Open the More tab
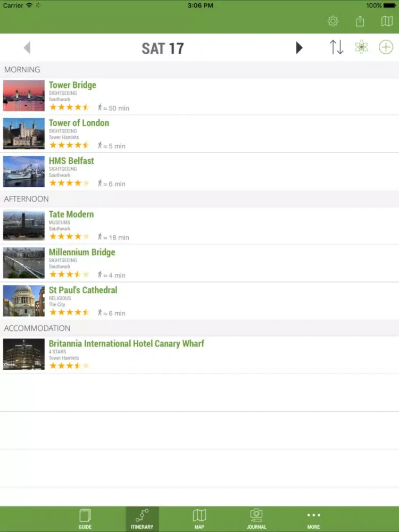This screenshot has width=399, height=532. click(x=313, y=519)
